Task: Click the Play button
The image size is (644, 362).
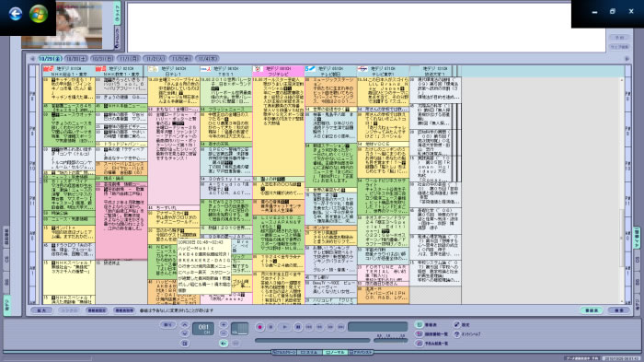Action: click(x=284, y=327)
